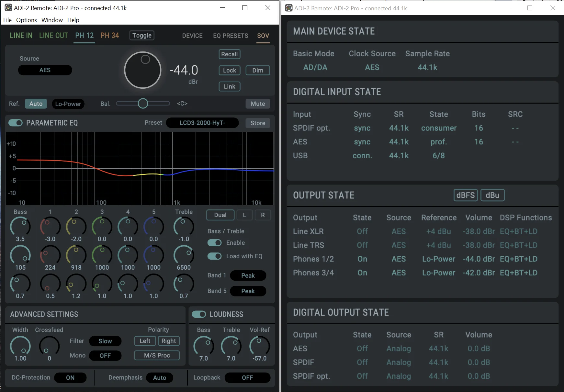Click the Bass gain knob showing 3.5
This screenshot has width=564, height=392.
point(20,226)
